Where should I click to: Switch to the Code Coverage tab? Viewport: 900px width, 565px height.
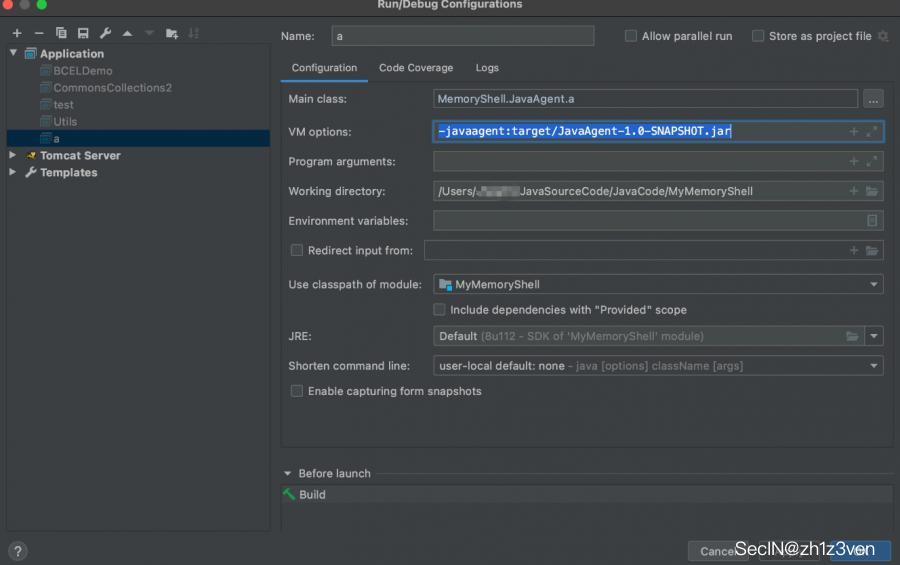coord(415,68)
